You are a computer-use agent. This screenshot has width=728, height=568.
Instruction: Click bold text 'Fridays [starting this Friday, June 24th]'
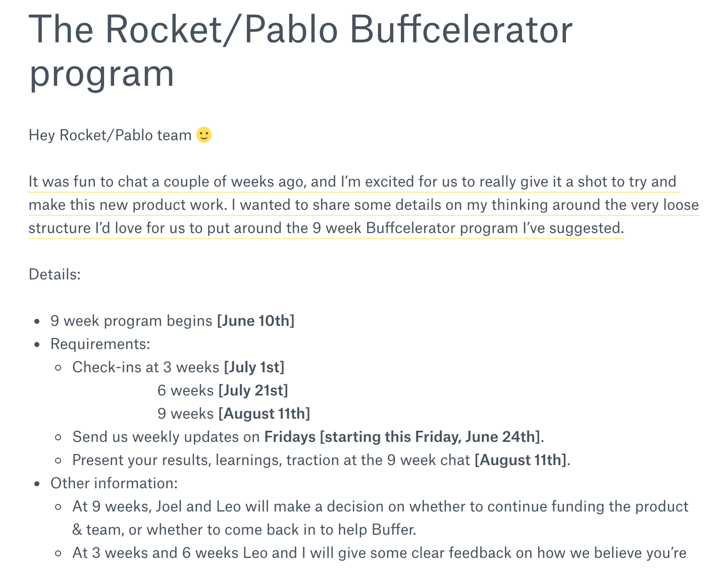402,437
